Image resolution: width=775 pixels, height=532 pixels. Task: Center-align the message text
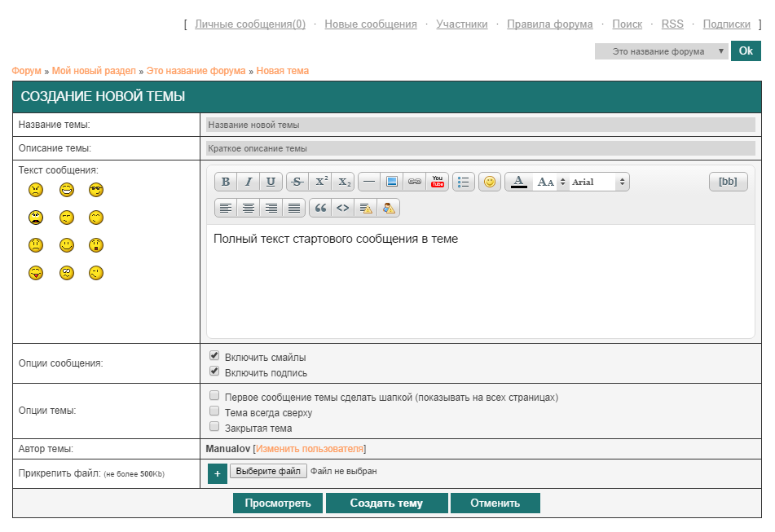(x=249, y=208)
